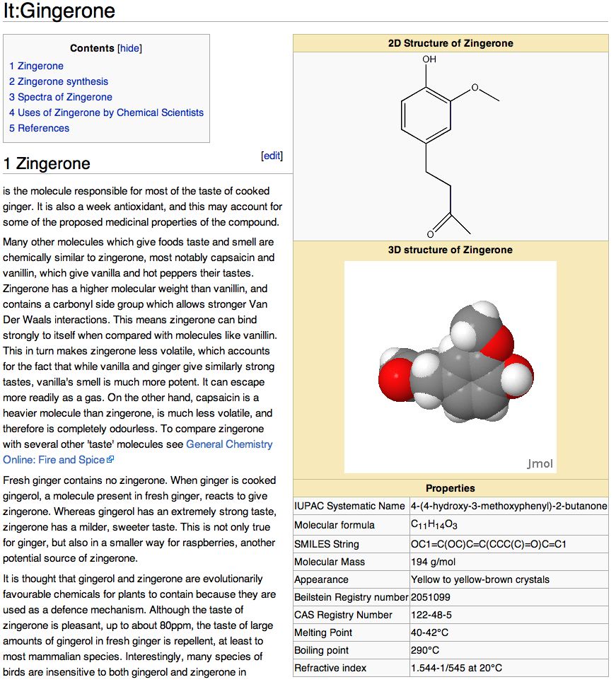
Task: Click the '2D Structure of Zingerone' header
Action: 451,43
